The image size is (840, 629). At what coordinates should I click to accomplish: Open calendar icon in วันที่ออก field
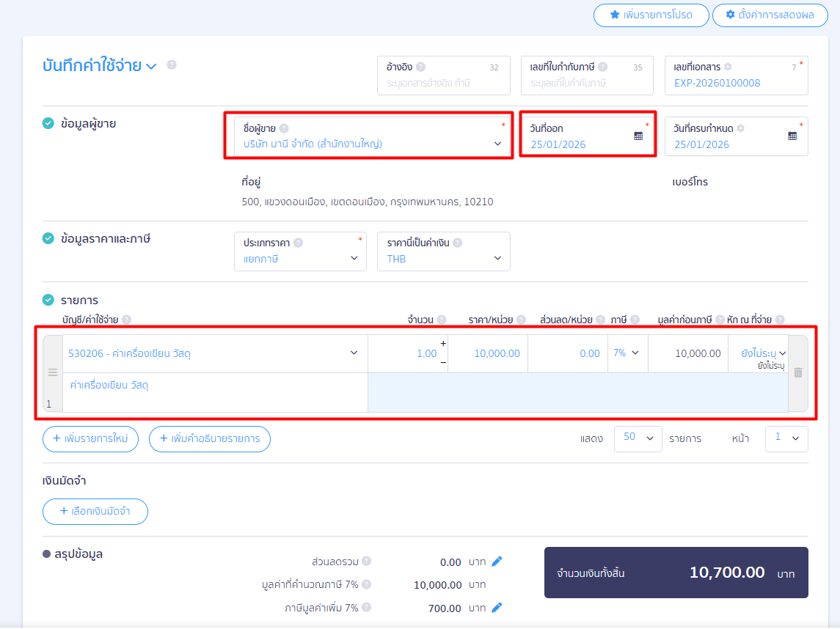point(638,136)
